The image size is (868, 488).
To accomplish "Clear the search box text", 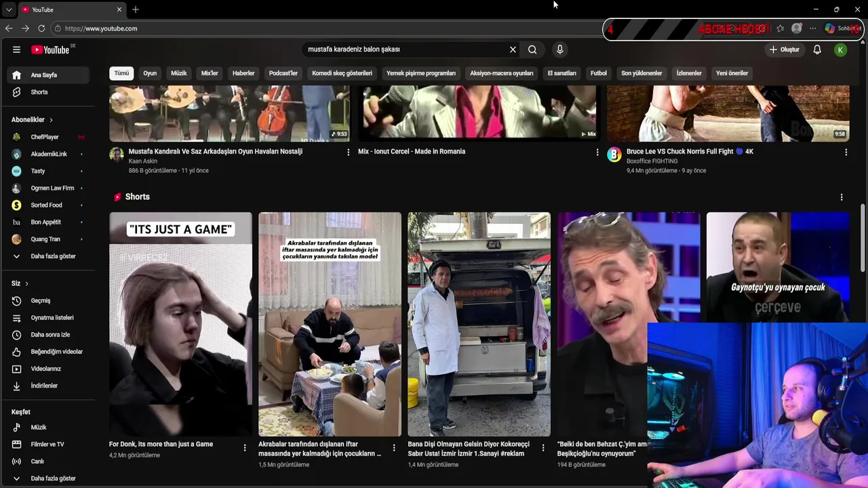I will [x=513, y=49].
